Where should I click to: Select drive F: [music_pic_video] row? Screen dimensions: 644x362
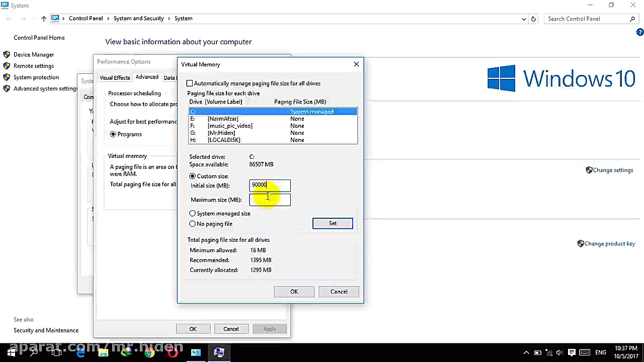click(273, 126)
